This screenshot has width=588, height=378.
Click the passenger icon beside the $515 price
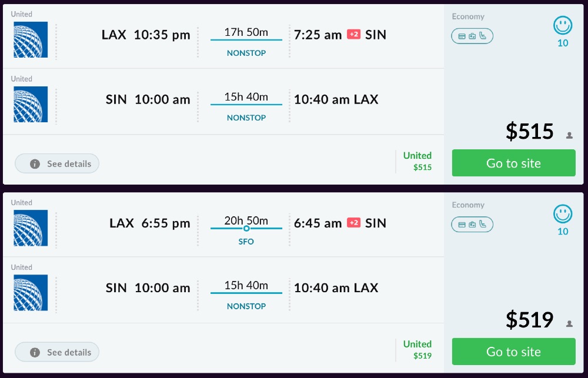(569, 135)
